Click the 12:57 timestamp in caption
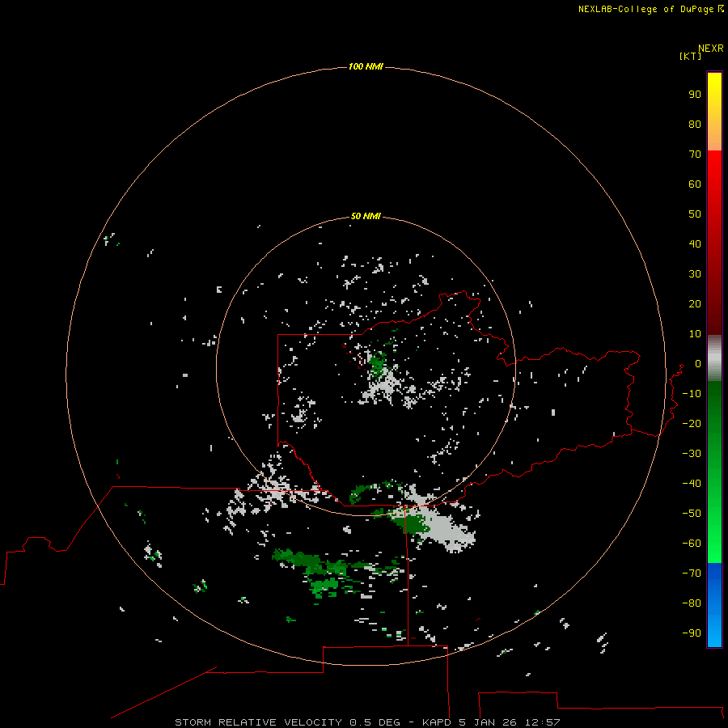 542,722
